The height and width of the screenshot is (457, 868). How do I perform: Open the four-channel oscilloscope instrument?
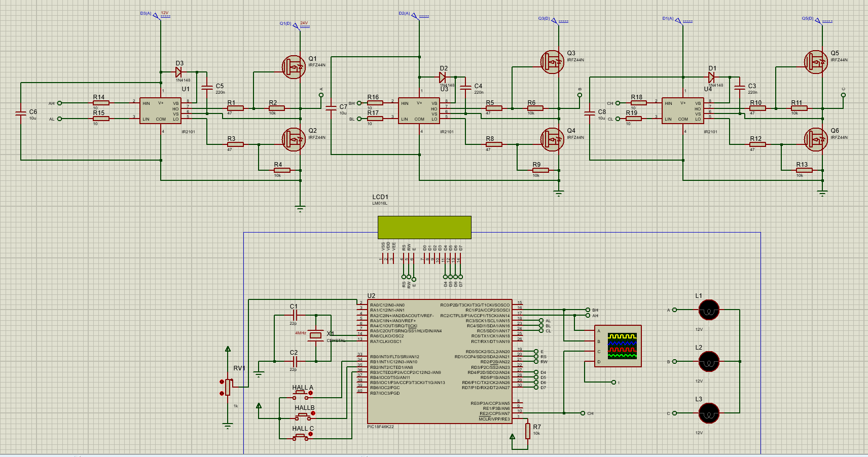pyautogui.click(x=618, y=346)
